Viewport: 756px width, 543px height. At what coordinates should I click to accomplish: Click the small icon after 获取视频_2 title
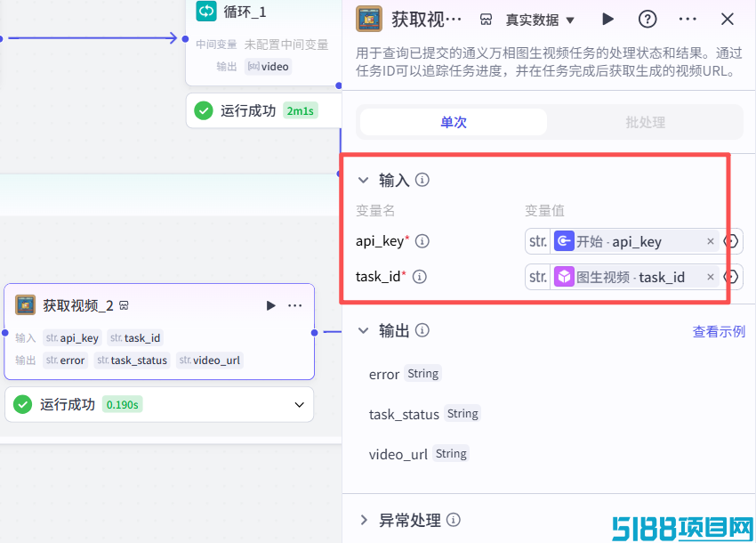pos(124,305)
